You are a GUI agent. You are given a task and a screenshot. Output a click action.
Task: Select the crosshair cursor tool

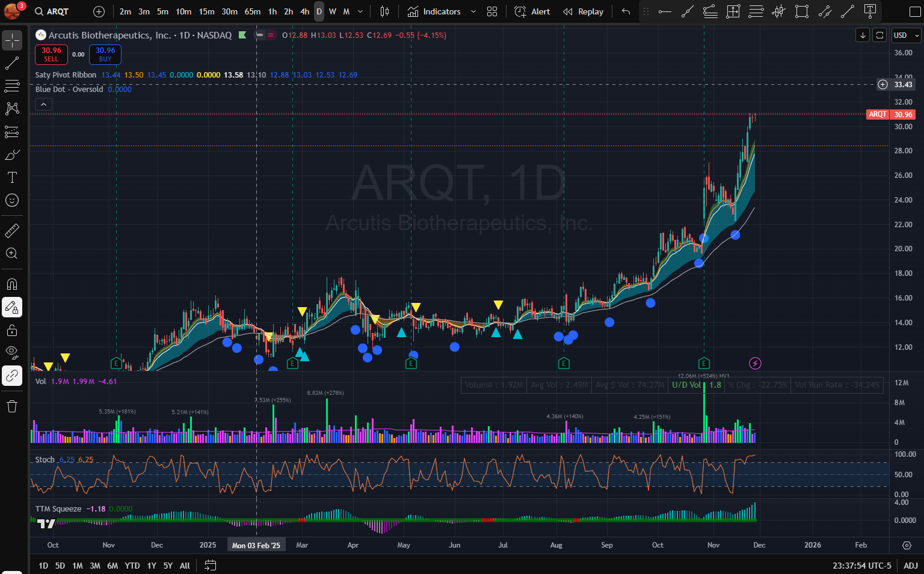pyautogui.click(x=12, y=40)
